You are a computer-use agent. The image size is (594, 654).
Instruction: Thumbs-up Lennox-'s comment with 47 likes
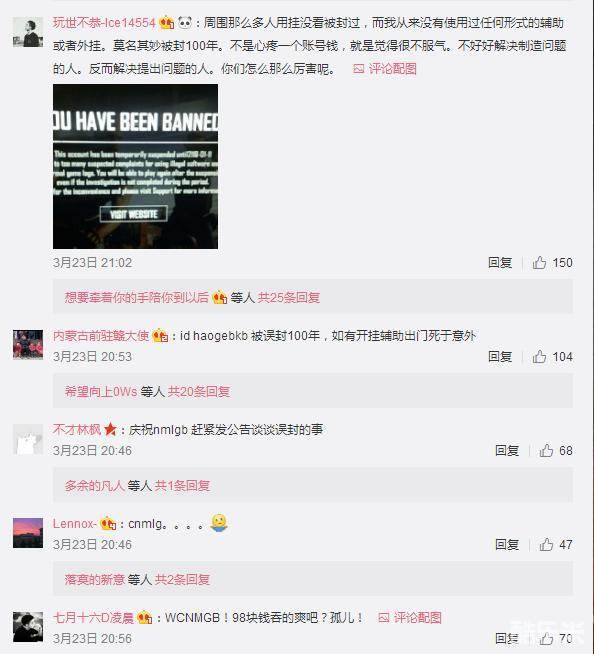tap(546, 544)
